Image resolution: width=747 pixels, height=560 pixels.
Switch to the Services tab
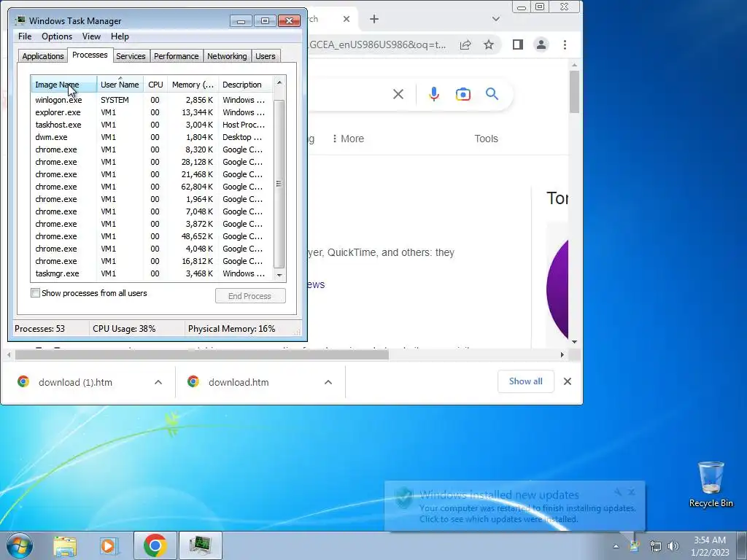pos(131,56)
